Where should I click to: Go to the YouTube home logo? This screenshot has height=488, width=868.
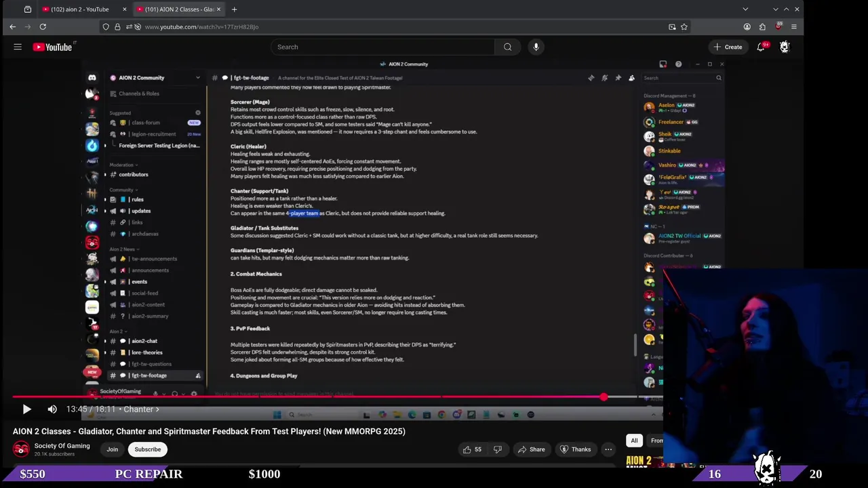53,47
